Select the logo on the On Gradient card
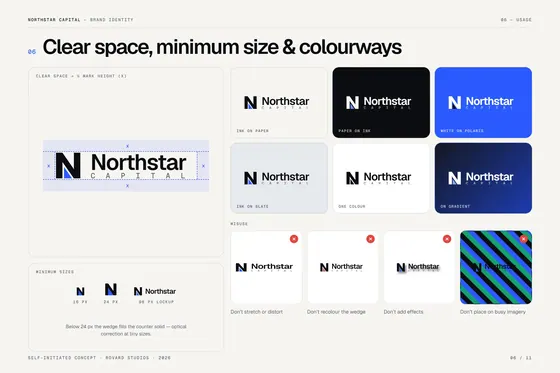The width and height of the screenshot is (560, 373). (481, 178)
